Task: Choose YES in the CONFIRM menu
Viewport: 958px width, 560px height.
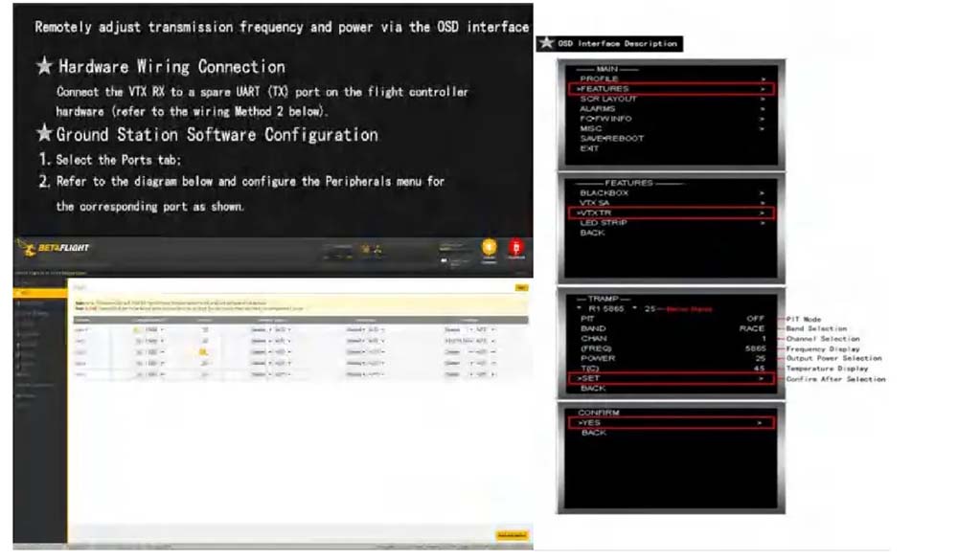Action: tap(670, 422)
